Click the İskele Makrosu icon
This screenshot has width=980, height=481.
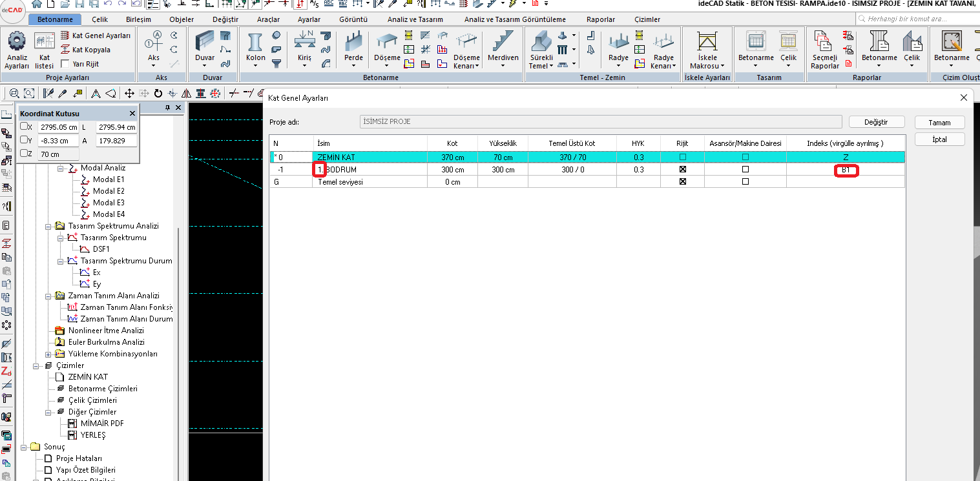tap(707, 43)
